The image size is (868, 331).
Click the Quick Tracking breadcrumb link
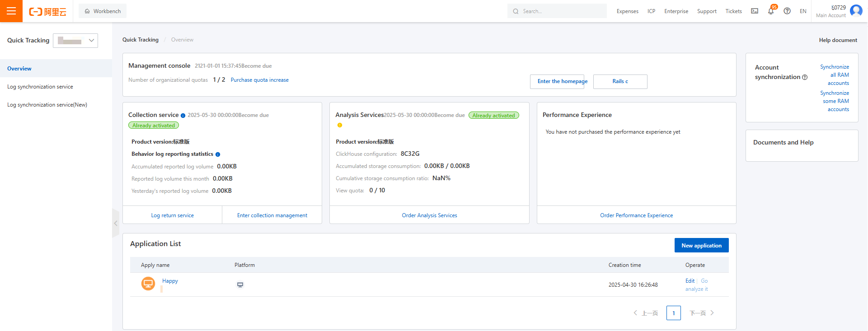click(x=141, y=40)
